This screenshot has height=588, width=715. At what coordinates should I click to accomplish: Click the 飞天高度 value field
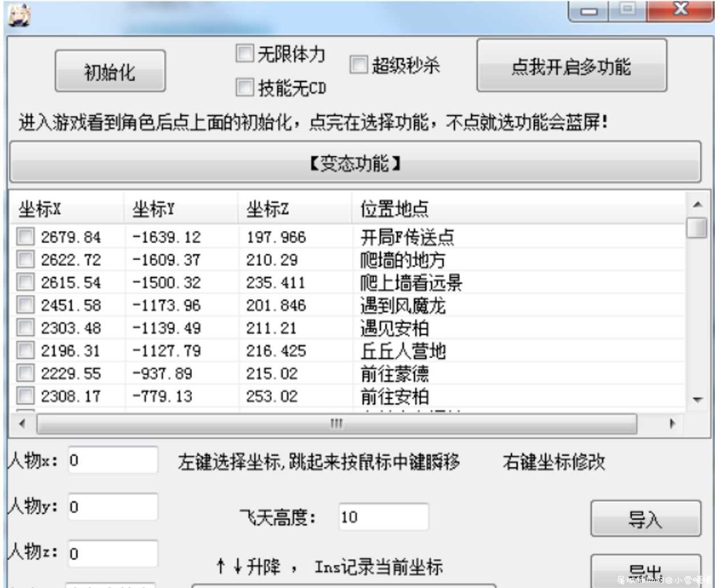pos(383,517)
